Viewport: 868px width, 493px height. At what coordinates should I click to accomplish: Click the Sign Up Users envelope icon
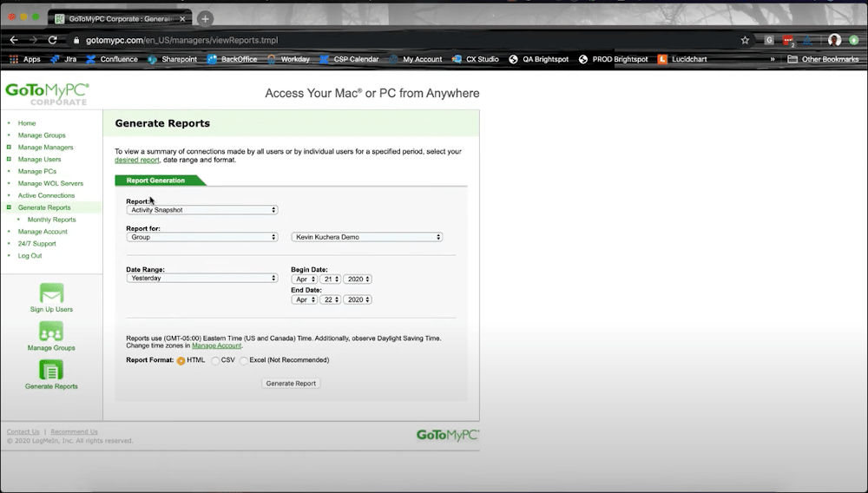click(51, 293)
